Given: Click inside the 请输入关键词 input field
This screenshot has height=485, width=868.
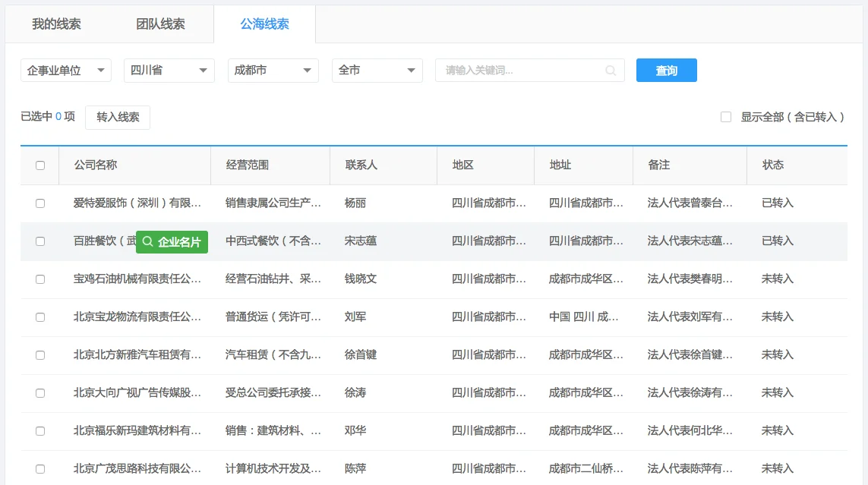Looking at the screenshot, I should [x=516, y=70].
